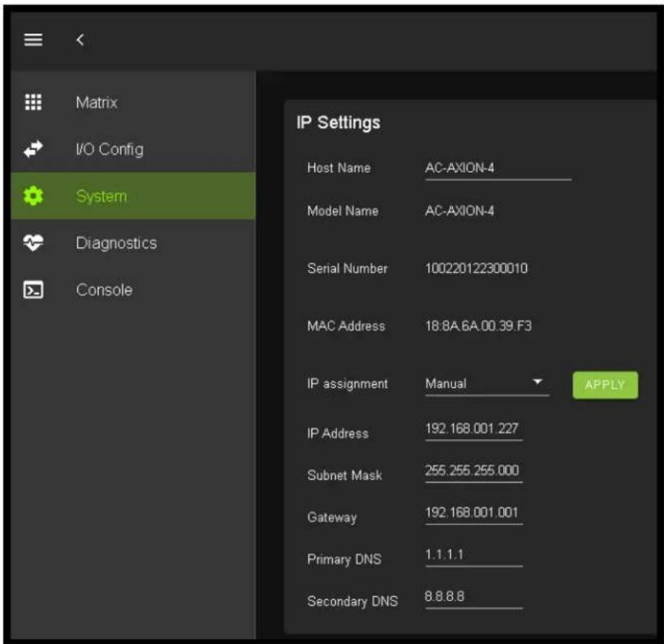The image size is (664, 644).
Task: Click the MAC Address label
Action: [346, 325]
